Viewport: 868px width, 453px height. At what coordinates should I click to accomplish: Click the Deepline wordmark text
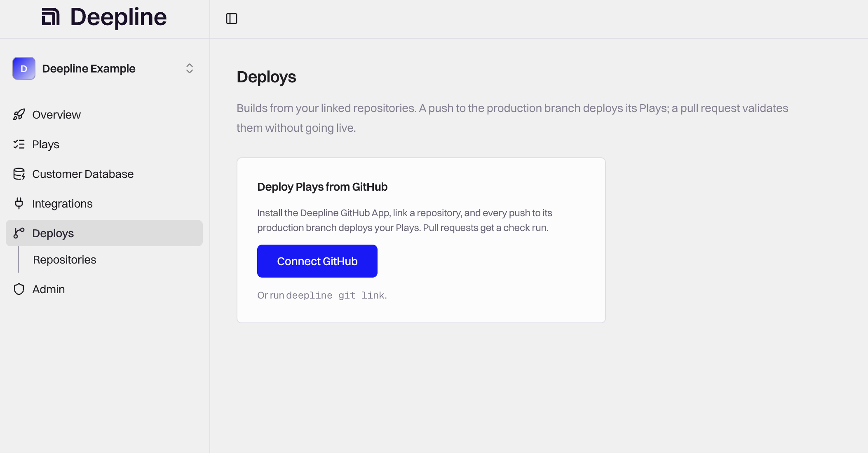(119, 17)
